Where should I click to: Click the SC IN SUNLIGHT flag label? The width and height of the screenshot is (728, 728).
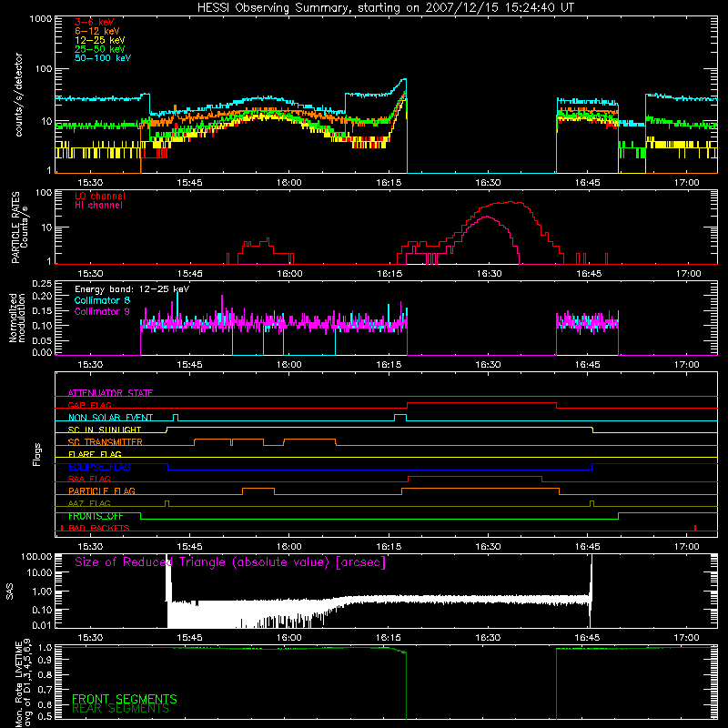[105, 430]
